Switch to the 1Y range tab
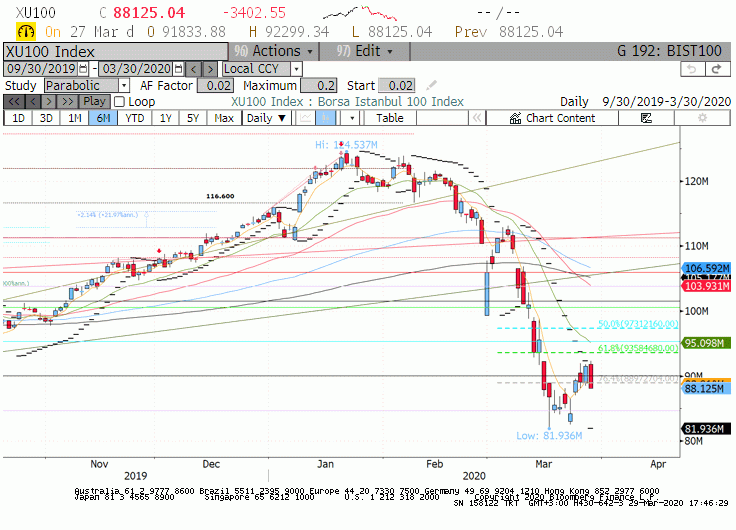 point(165,118)
